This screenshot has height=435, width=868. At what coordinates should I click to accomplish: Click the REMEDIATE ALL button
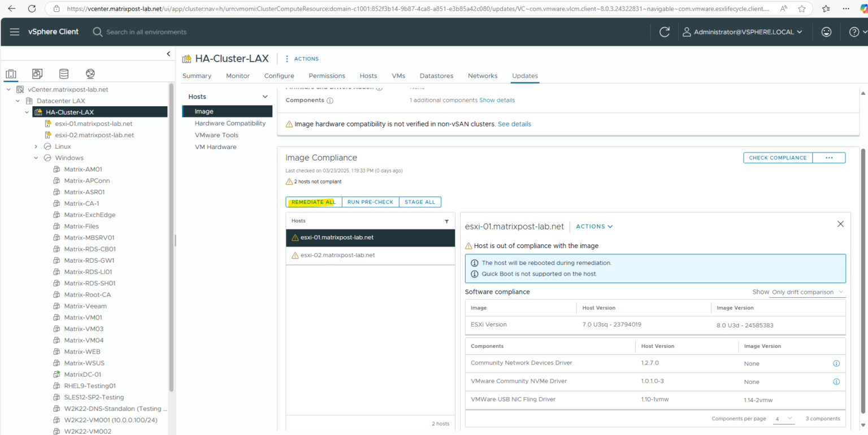click(x=313, y=202)
